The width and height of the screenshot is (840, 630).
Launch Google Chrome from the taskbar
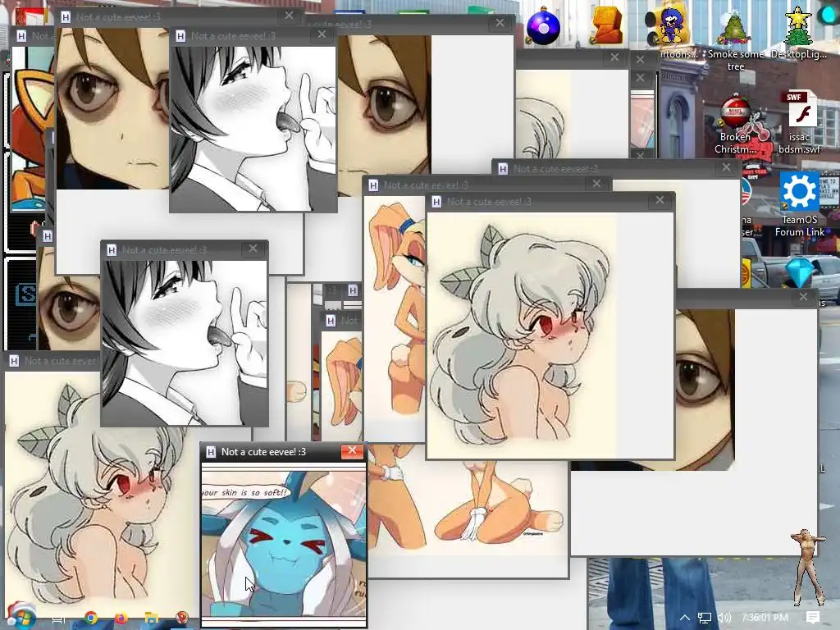point(90,619)
